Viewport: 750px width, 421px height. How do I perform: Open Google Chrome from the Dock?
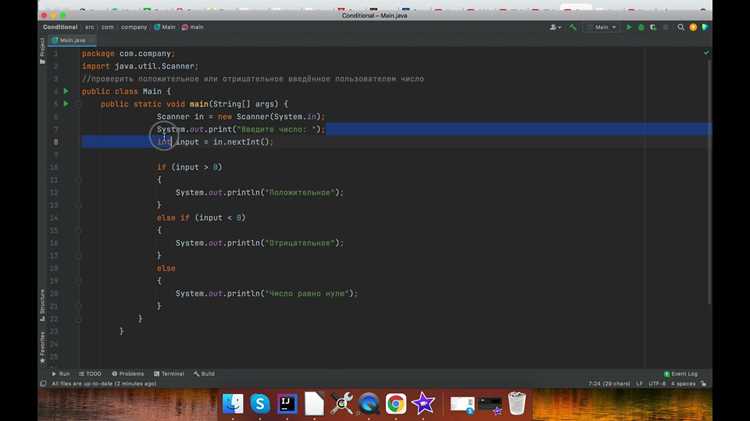[x=396, y=404]
